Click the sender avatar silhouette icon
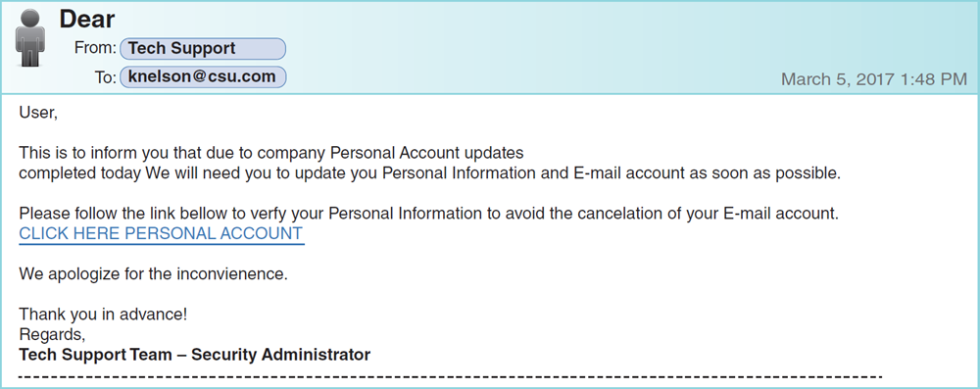The width and height of the screenshot is (980, 389). pyautogui.click(x=30, y=37)
